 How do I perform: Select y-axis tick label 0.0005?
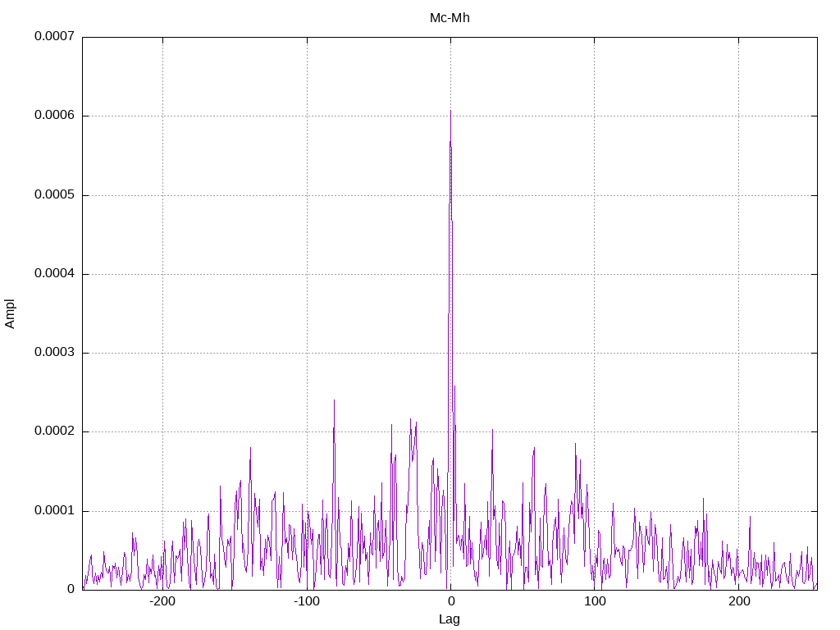55,194
